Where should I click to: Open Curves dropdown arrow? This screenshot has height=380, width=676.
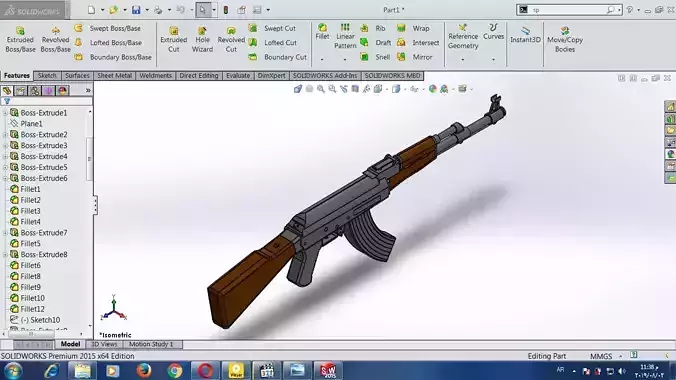(493, 59)
